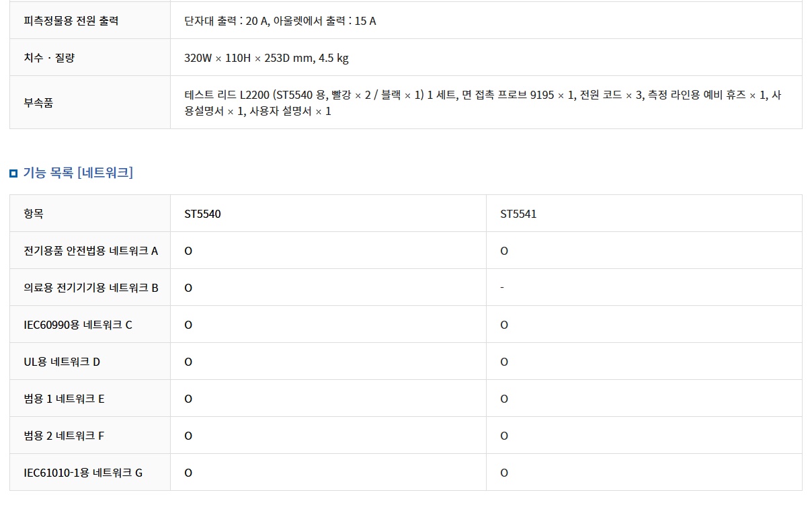Click the 범용 1 네트워크 E label
The height and width of the screenshot is (507, 812).
pyautogui.click(x=64, y=399)
